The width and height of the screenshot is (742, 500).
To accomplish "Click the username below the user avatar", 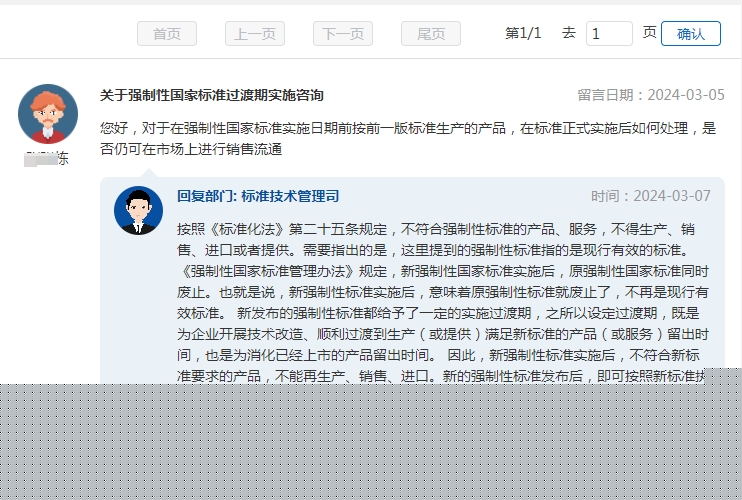I will [47, 159].
